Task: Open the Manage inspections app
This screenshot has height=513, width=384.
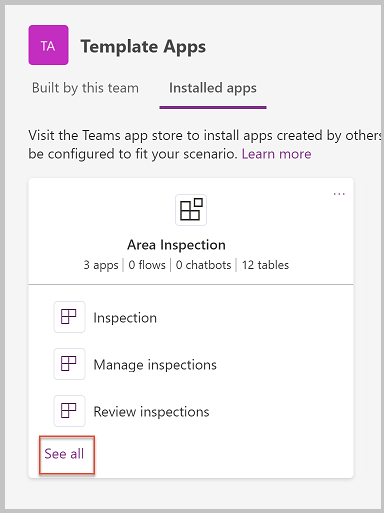Action: pos(155,365)
